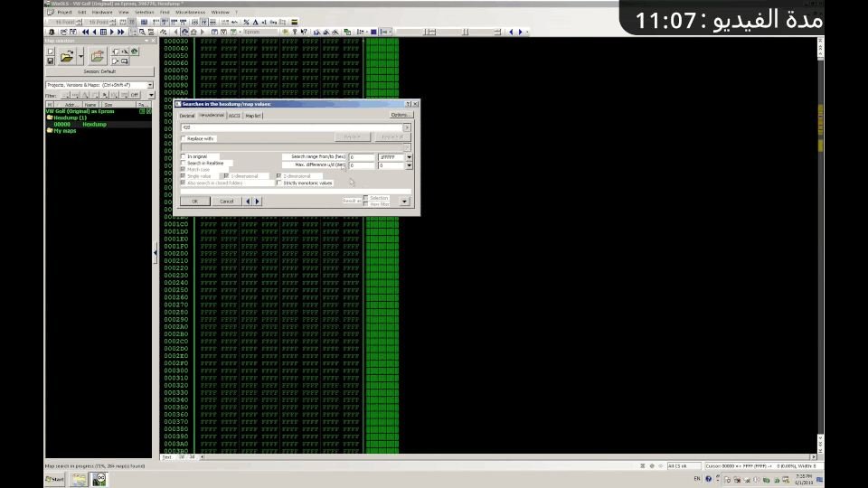
Task: Click the window list icon between arrows
Action: click(103, 33)
